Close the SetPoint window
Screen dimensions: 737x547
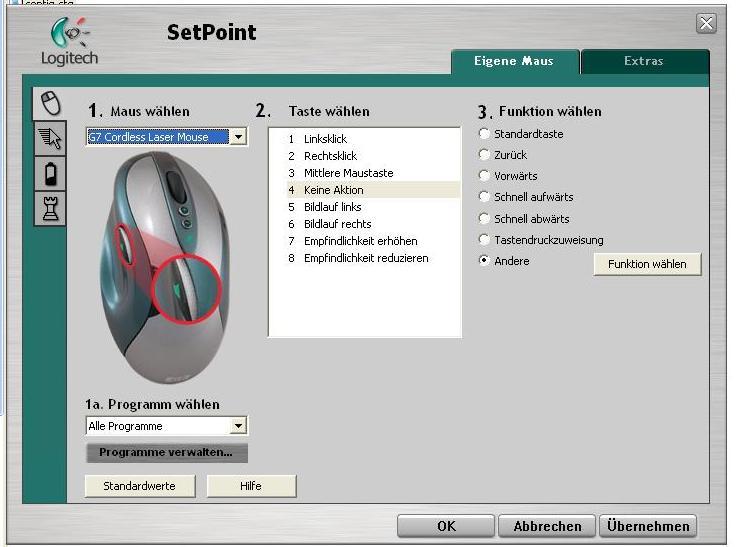(x=706, y=23)
